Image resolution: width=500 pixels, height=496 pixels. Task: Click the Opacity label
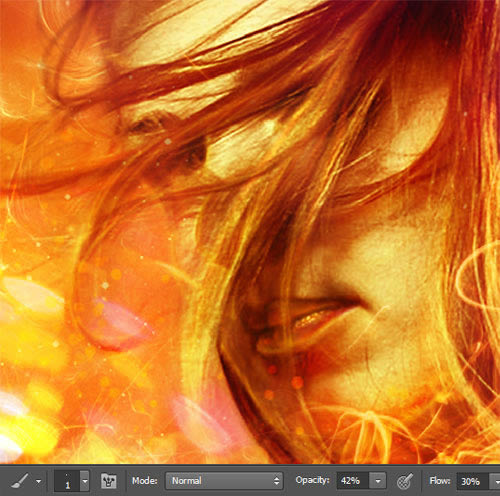pos(312,480)
